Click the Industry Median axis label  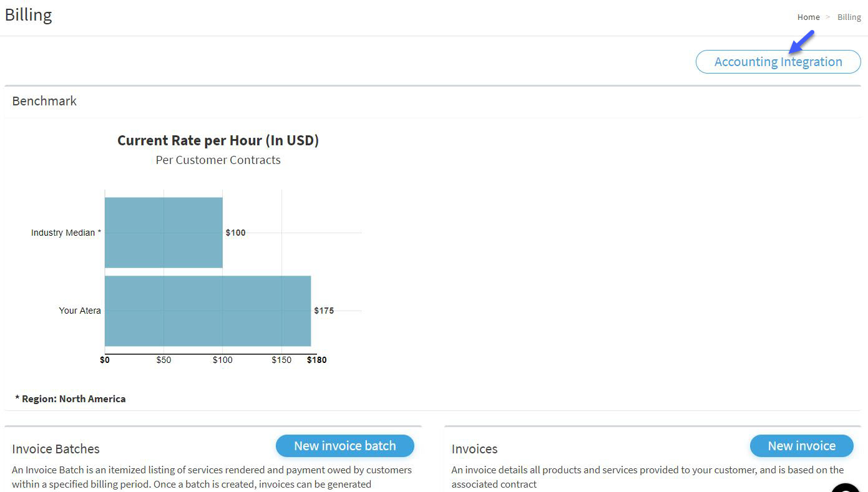click(66, 233)
